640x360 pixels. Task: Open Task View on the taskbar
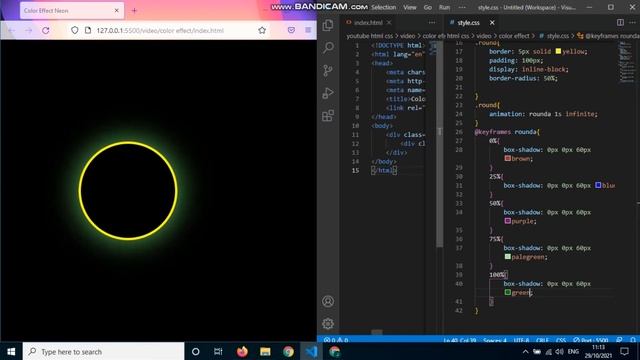pyautogui.click(x=218, y=351)
